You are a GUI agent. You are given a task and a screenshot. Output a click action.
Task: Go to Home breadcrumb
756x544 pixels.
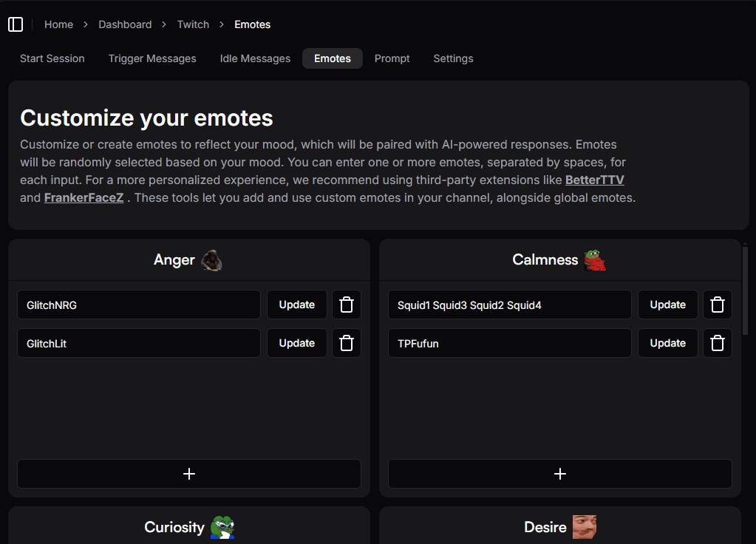point(59,24)
